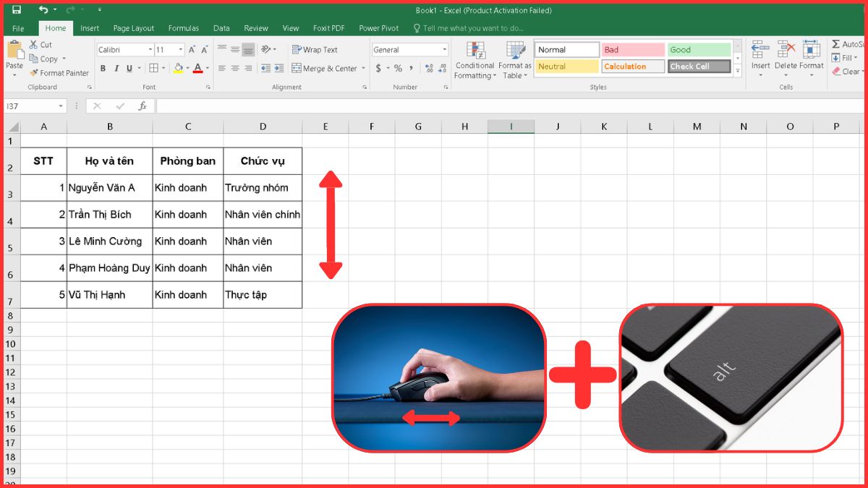The image size is (868, 488).
Task: Click in the formula bar
Action: point(510,106)
